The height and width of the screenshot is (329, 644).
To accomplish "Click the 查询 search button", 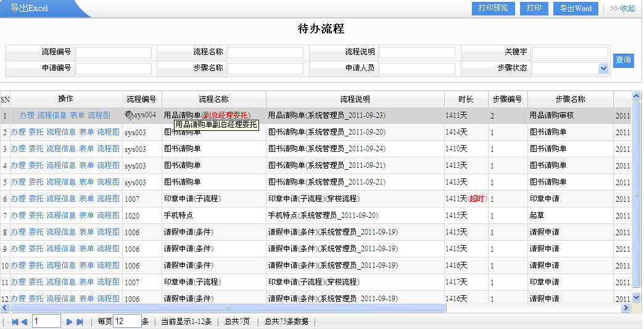I will (623, 60).
